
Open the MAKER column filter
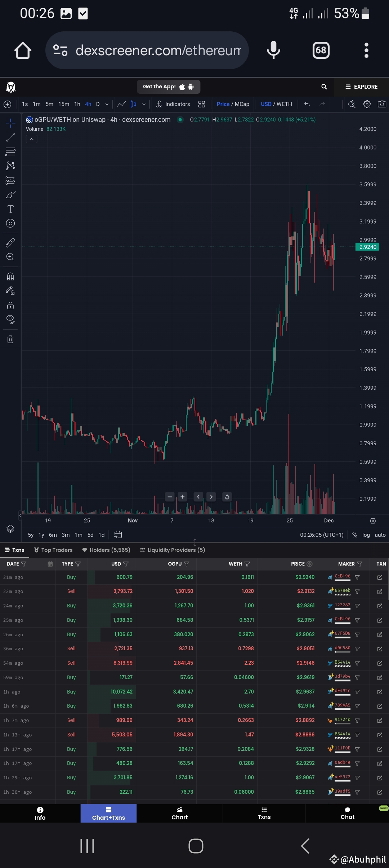point(359,564)
